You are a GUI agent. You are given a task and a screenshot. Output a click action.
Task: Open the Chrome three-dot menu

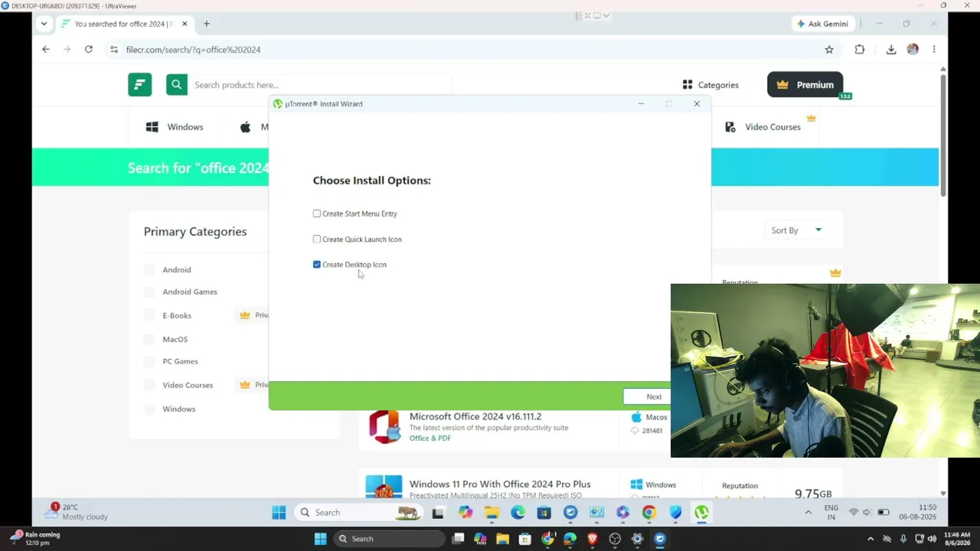(x=934, y=50)
